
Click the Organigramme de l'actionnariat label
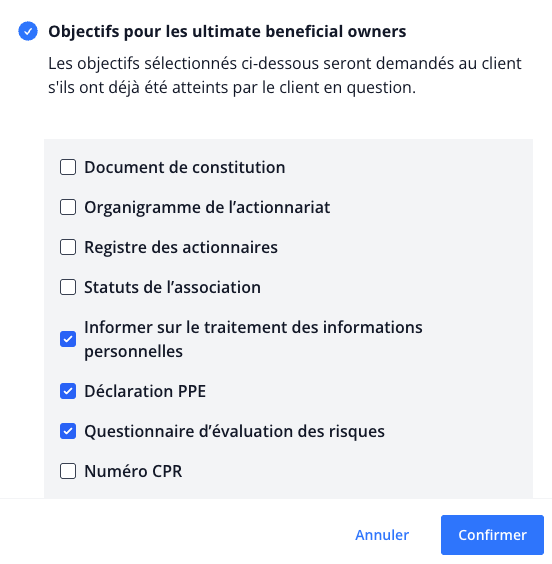pos(207,208)
